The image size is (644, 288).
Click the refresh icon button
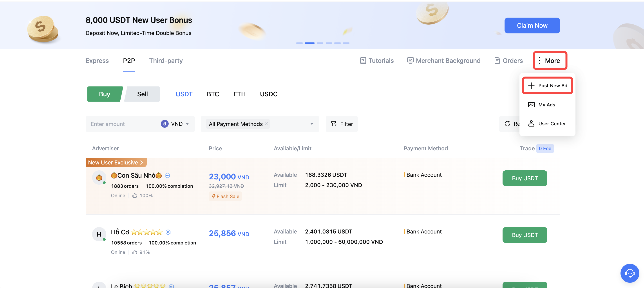click(507, 124)
